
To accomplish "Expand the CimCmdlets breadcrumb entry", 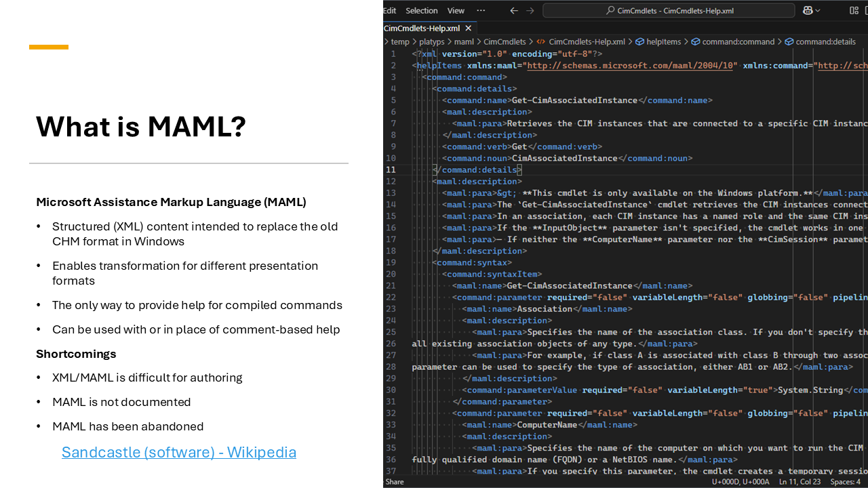I will pyautogui.click(x=505, y=41).
